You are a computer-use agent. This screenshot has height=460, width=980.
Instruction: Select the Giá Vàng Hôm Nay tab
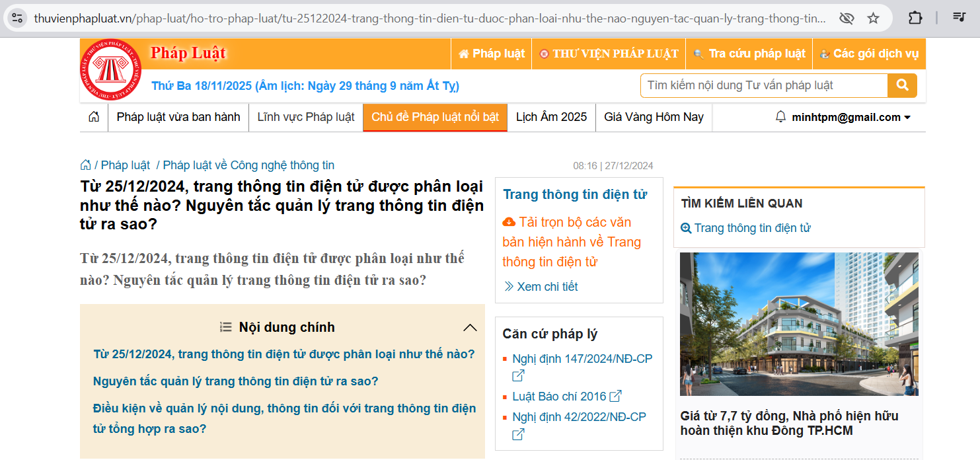(654, 117)
